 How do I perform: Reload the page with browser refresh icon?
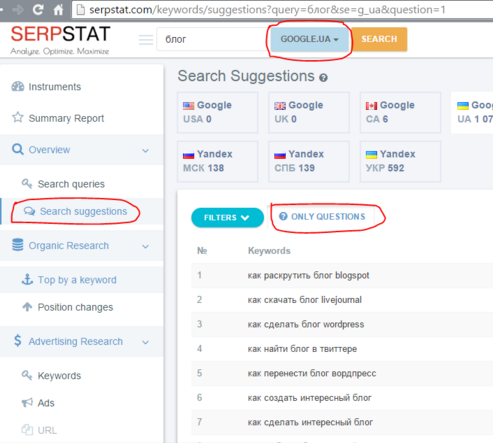(x=38, y=9)
